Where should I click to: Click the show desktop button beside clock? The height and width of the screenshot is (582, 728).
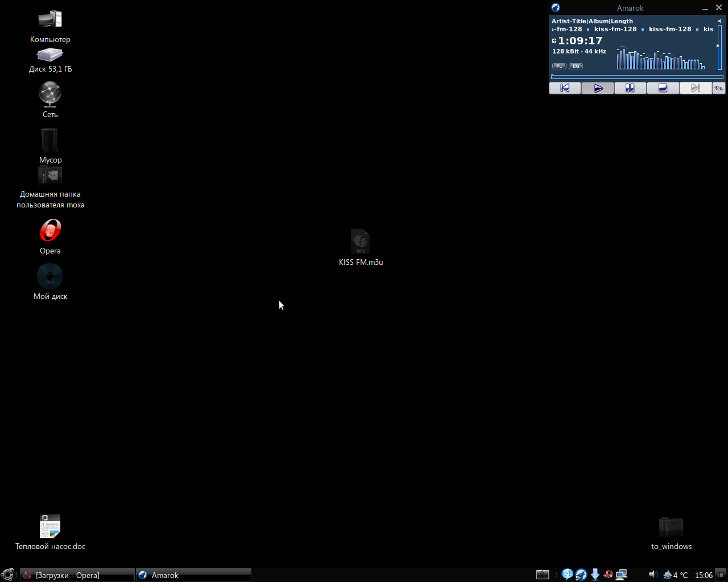coord(721,575)
